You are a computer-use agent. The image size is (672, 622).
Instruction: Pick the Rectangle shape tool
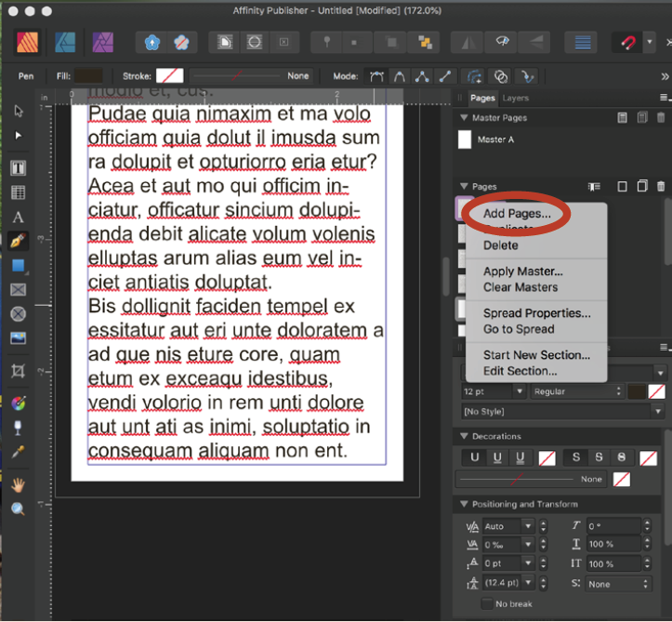(x=18, y=265)
